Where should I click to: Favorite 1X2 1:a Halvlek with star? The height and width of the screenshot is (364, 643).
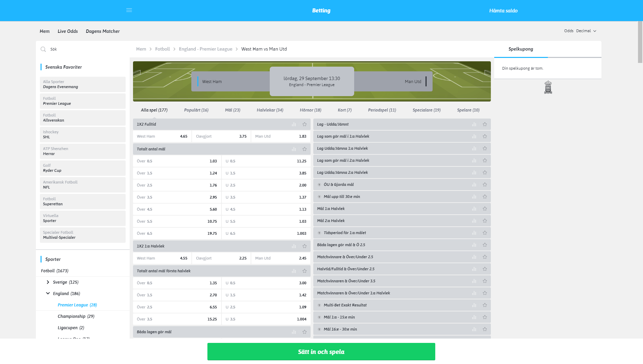(x=305, y=246)
